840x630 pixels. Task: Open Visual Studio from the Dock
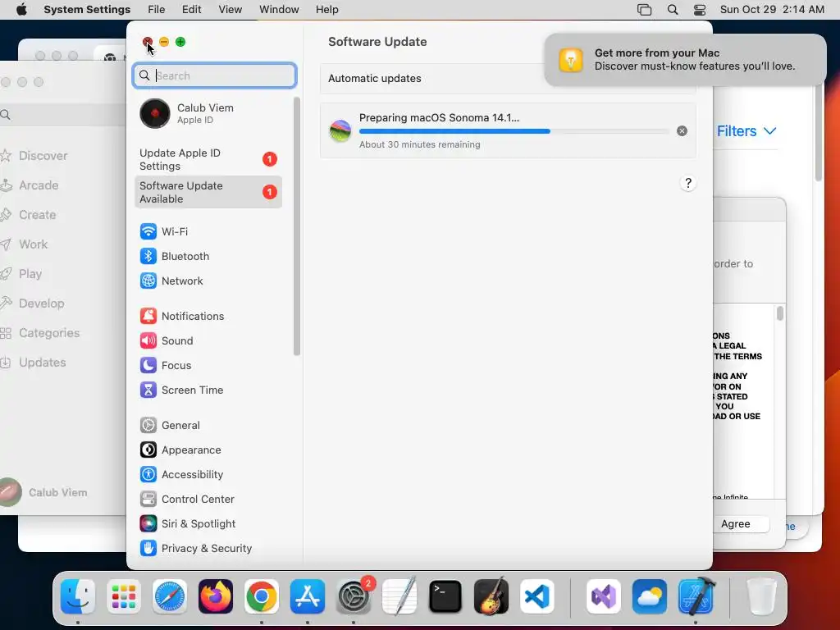coord(604,596)
